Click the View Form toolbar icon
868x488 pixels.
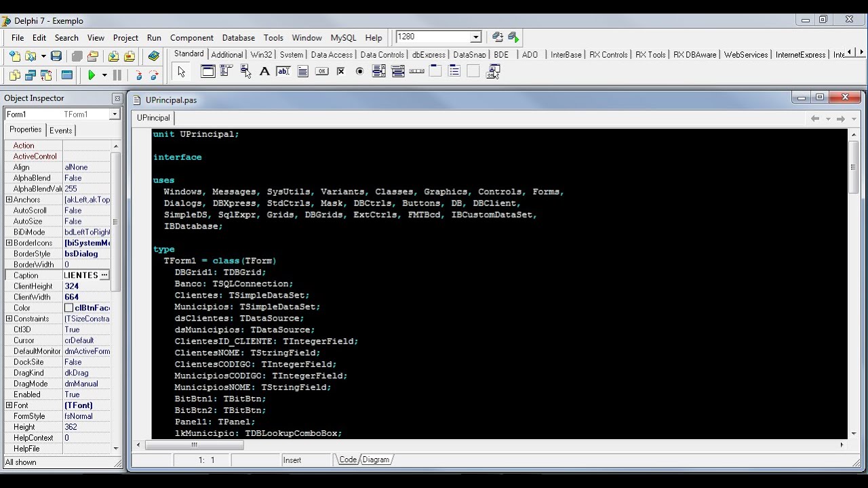pos(31,75)
